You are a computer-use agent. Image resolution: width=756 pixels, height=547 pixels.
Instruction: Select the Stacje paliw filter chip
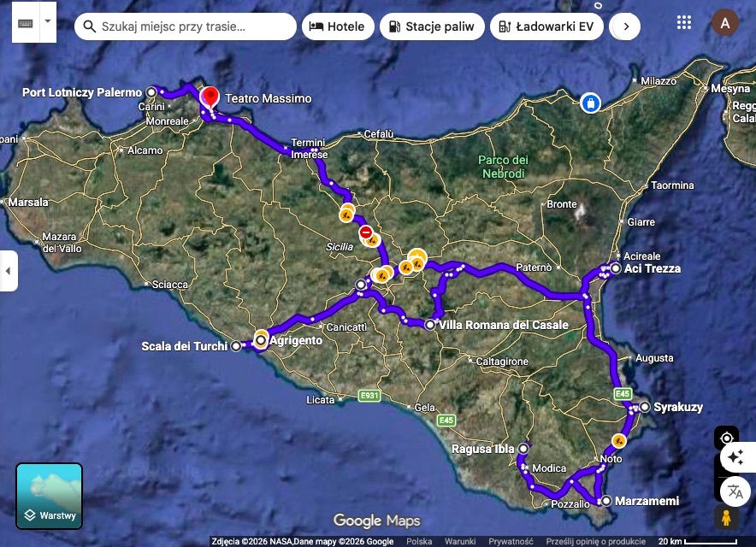431,26
